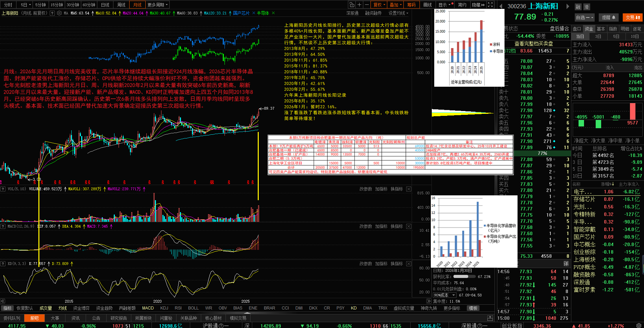
Task: Toggle the MACD indicator
Action: click(x=148, y=308)
